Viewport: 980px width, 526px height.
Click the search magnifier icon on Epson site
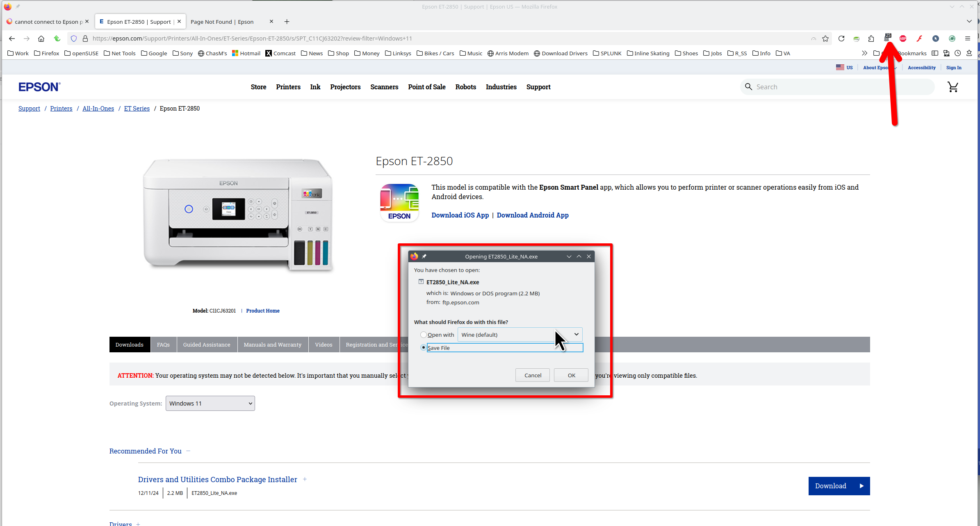[x=749, y=87]
